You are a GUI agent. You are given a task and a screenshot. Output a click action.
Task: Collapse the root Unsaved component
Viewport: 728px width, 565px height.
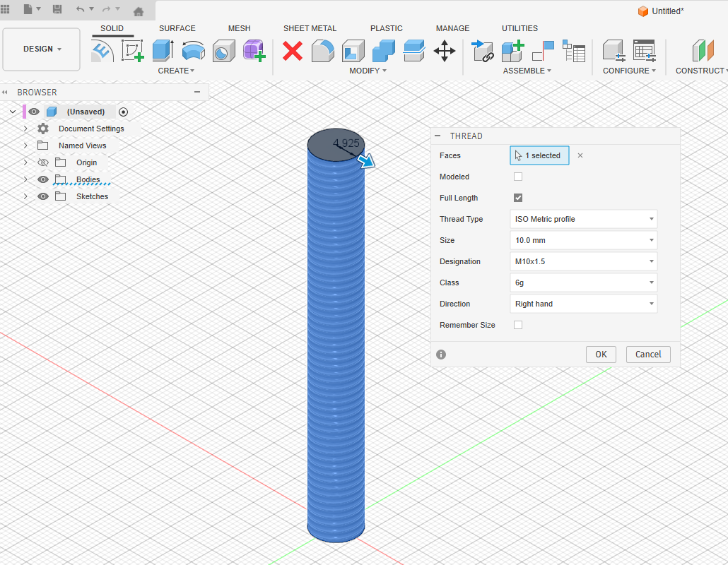[x=13, y=112]
